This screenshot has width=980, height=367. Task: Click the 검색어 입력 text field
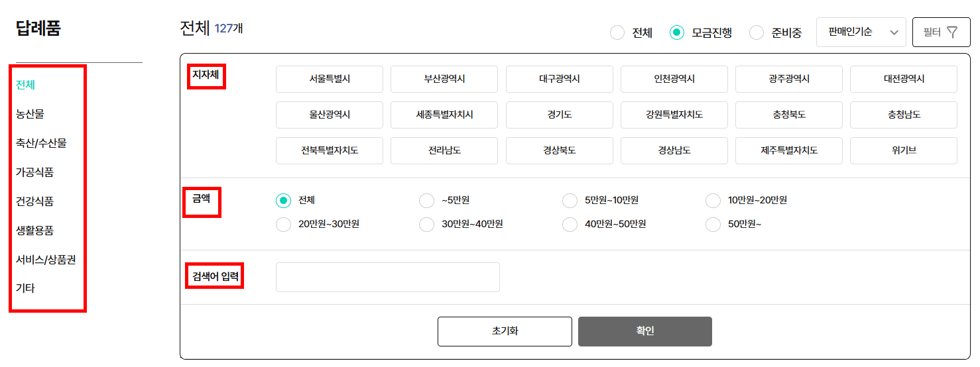click(x=388, y=277)
